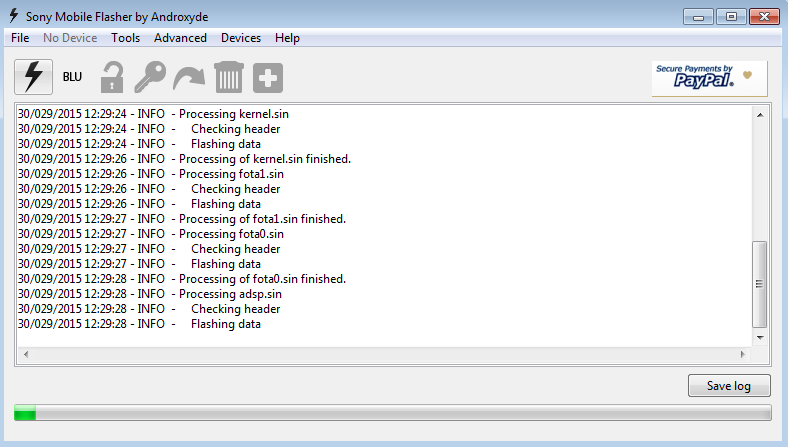Click the 'Checking header' line at 12:29:26
The height and width of the screenshot is (447, 788).
tap(149, 189)
